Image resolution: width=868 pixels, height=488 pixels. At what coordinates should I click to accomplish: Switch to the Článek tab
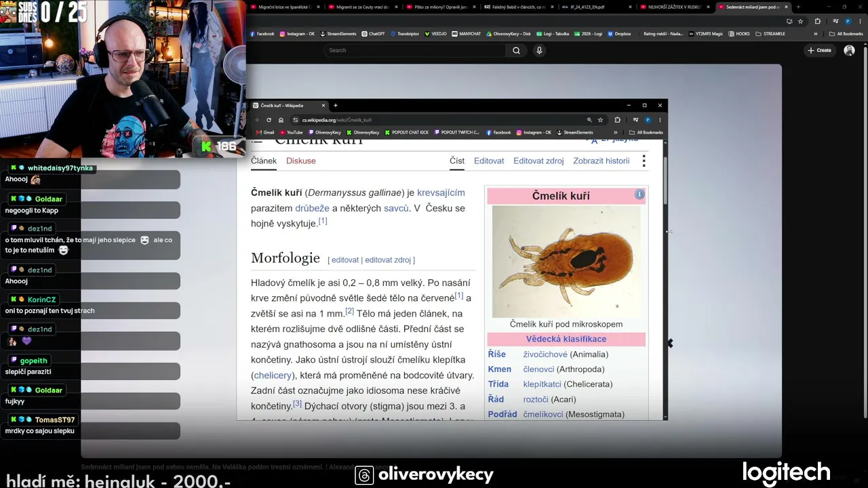(264, 161)
